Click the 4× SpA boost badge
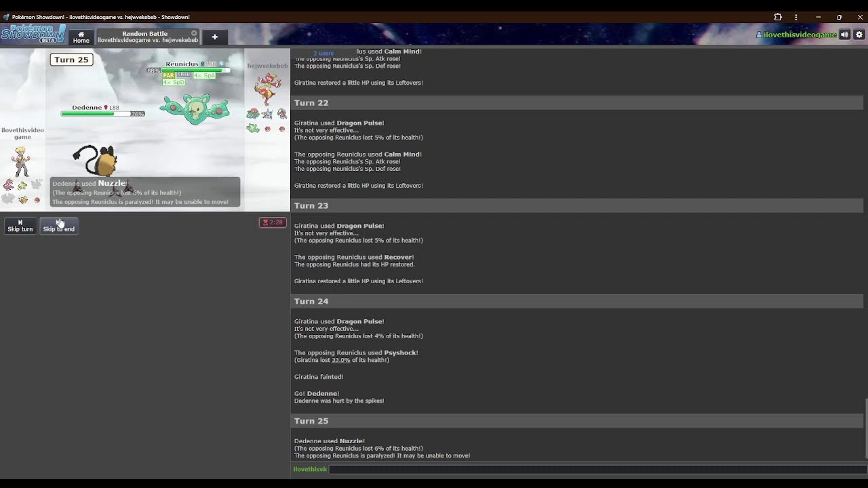This screenshot has height=488, width=868. pos(204,75)
